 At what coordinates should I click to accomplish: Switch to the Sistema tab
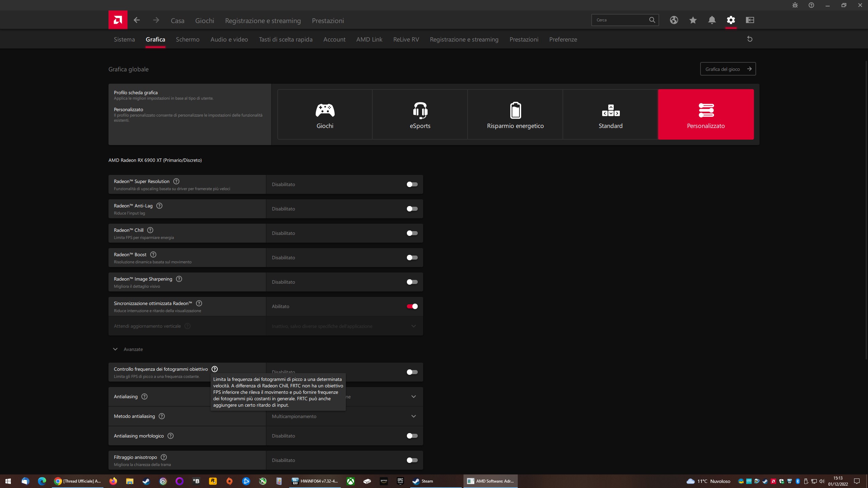coord(124,39)
